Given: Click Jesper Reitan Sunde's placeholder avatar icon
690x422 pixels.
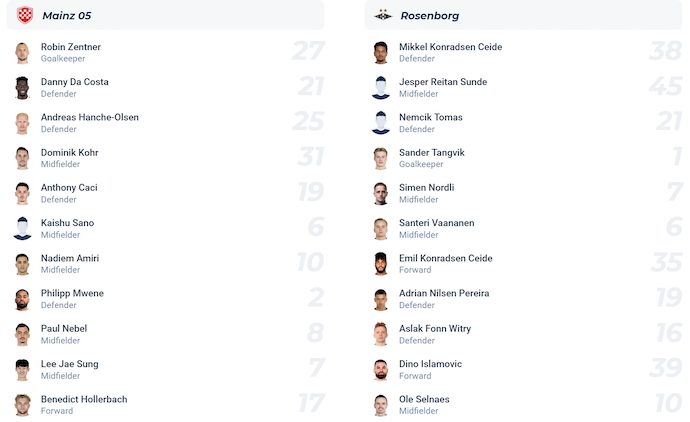Looking at the screenshot, I should point(380,88).
